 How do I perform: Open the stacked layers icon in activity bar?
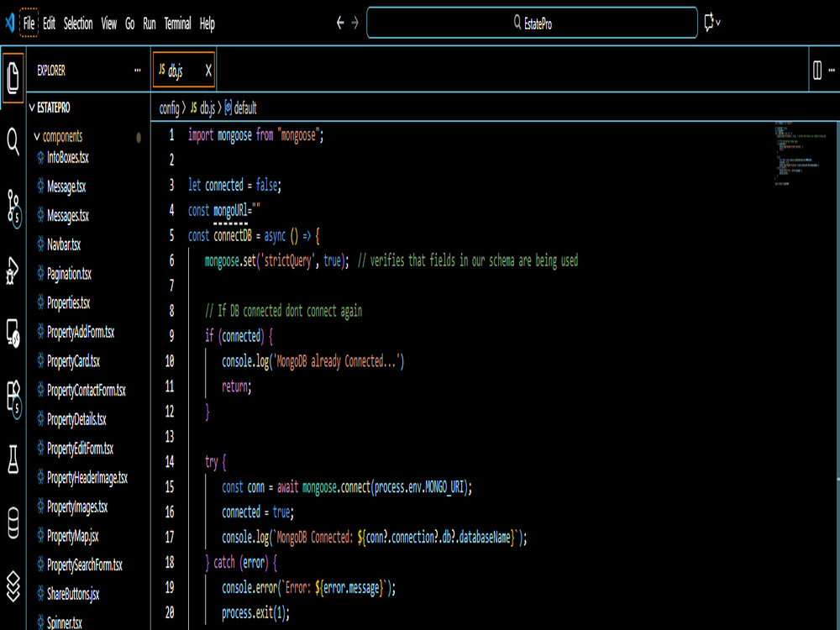[13, 585]
